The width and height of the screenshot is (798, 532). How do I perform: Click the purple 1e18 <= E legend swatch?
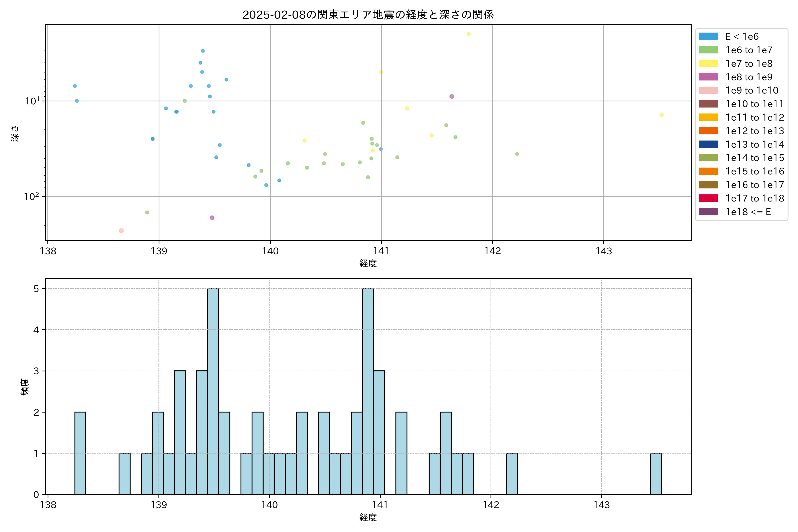pyautogui.click(x=708, y=212)
